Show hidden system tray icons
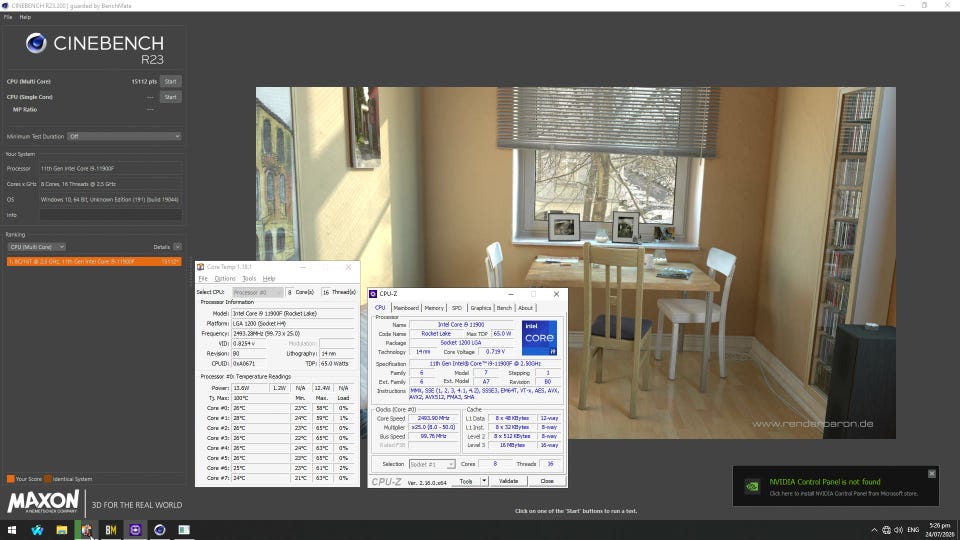The height and width of the screenshot is (540, 960). point(874,530)
